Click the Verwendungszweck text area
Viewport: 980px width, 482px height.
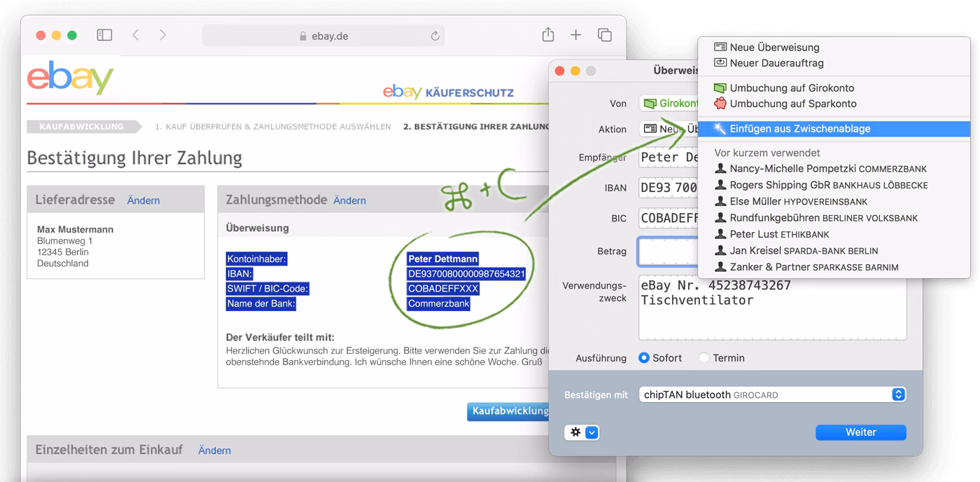point(773,308)
